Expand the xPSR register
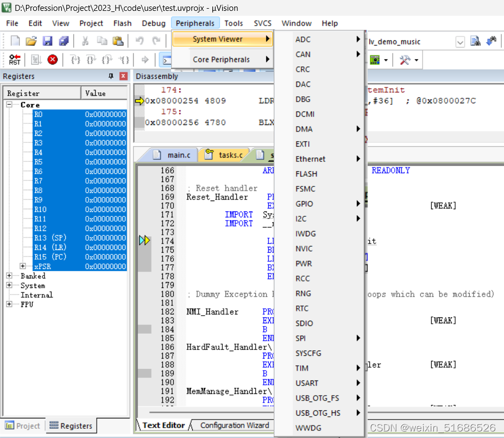 point(22,266)
